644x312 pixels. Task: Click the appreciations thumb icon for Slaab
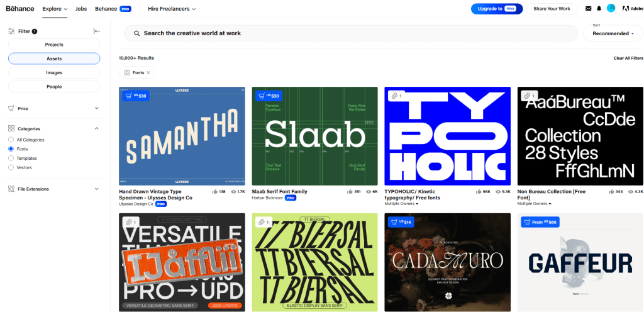coord(350,192)
